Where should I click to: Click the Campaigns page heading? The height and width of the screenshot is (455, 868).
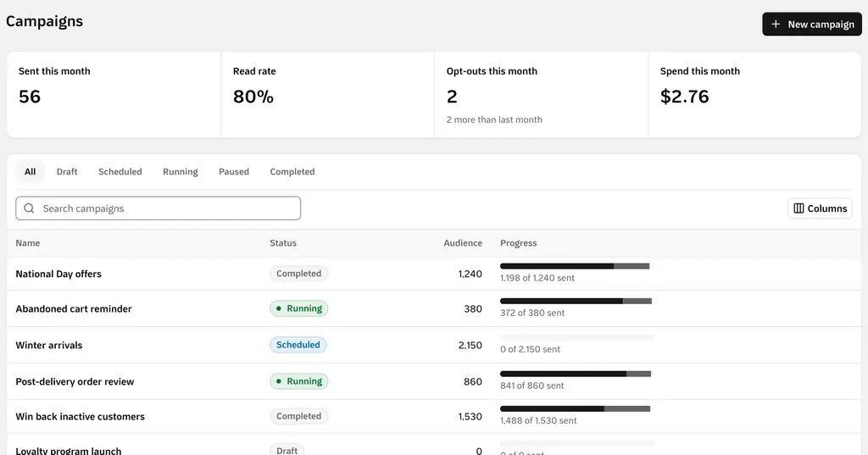point(44,21)
